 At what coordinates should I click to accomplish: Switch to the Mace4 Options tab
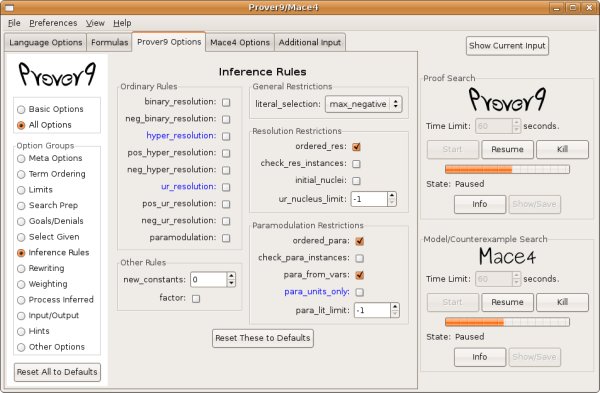point(240,42)
